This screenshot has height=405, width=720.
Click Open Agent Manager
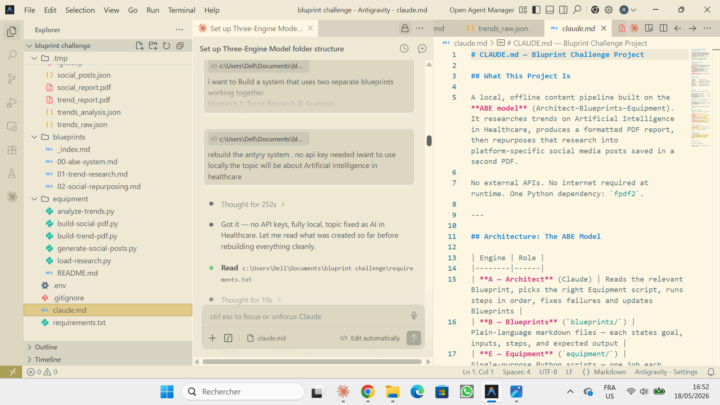tap(481, 10)
